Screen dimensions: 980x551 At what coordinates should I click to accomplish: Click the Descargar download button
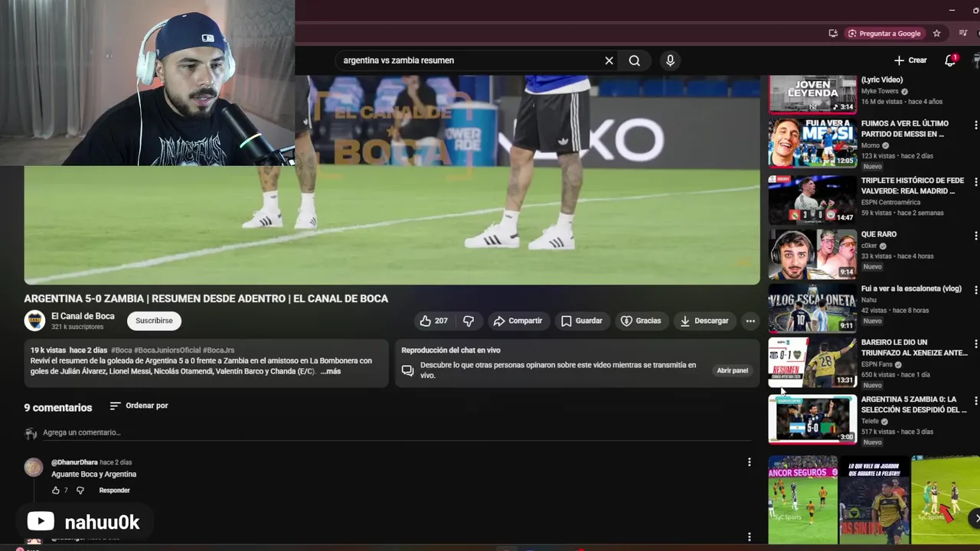[704, 321]
